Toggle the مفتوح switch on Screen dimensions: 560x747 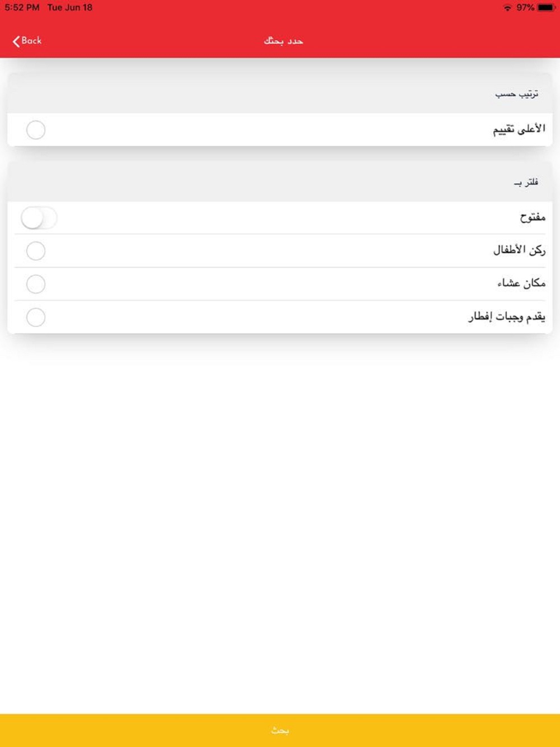tap(39, 218)
